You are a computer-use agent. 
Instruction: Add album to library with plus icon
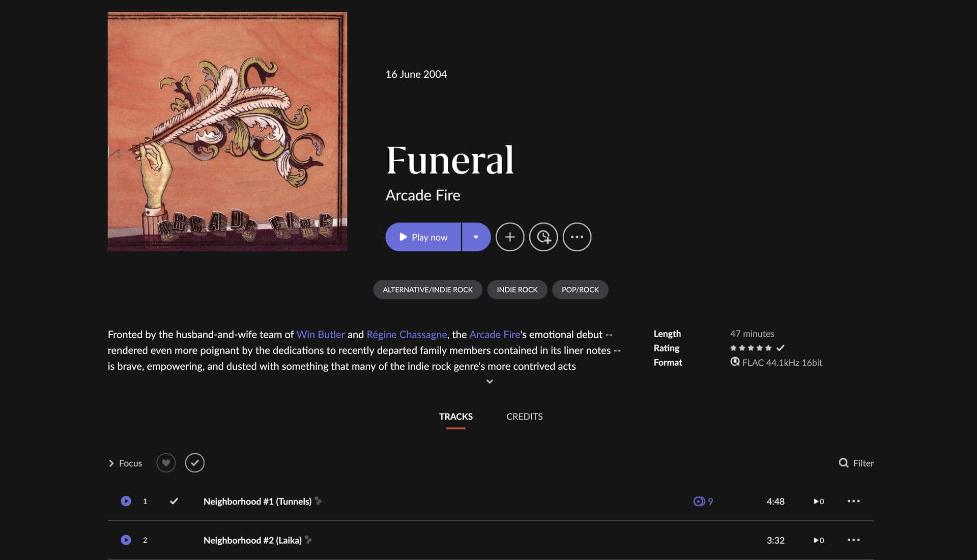(x=510, y=237)
